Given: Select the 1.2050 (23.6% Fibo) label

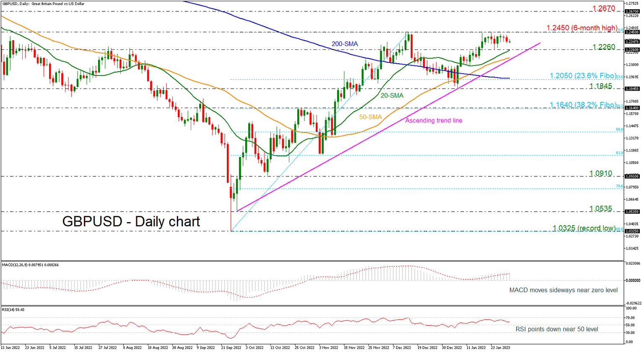Looking at the screenshot, I should click(583, 76).
